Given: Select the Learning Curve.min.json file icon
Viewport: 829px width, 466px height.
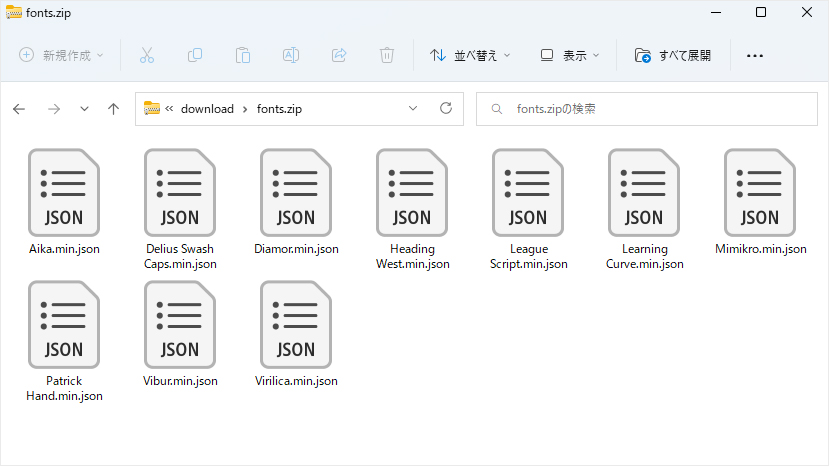Looking at the screenshot, I should click(644, 193).
